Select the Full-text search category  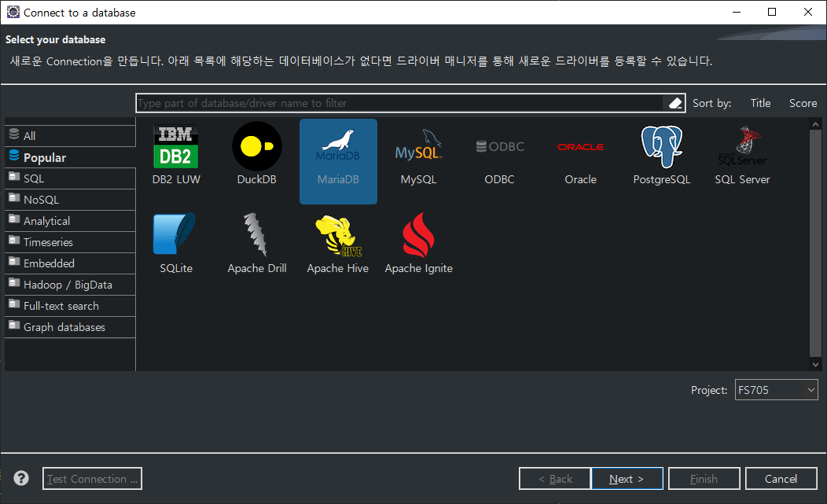click(x=70, y=306)
